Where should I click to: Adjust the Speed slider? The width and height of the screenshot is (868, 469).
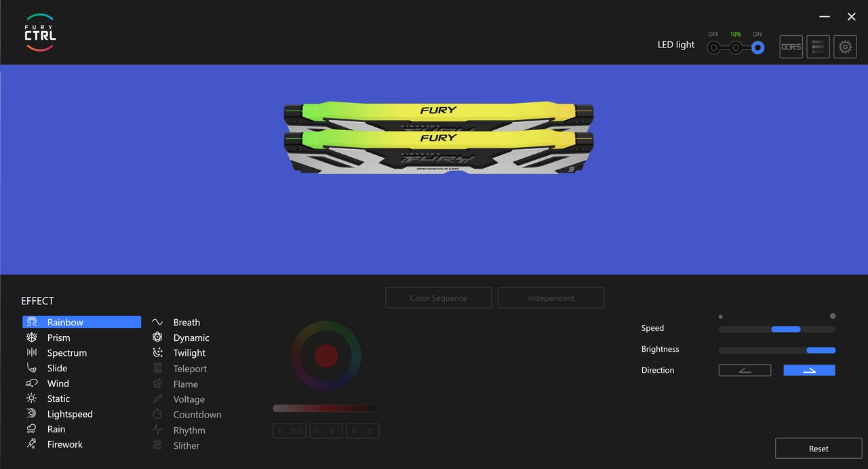[777, 329]
